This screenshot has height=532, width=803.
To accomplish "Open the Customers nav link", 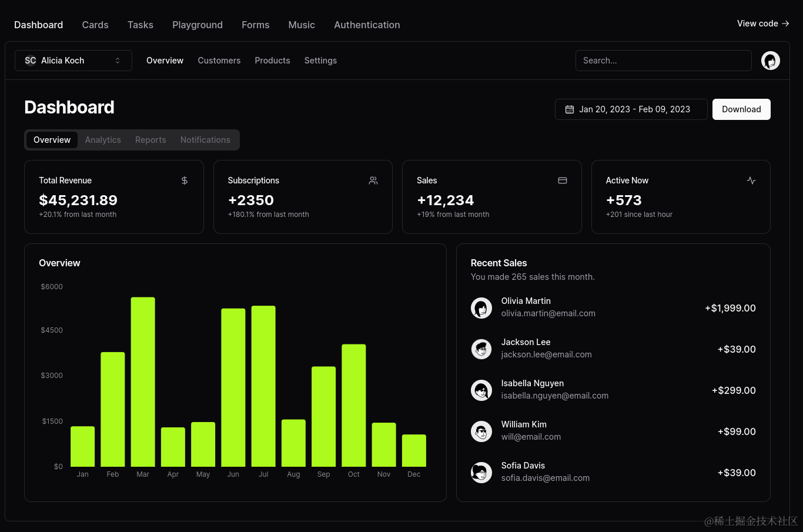I will click(219, 61).
